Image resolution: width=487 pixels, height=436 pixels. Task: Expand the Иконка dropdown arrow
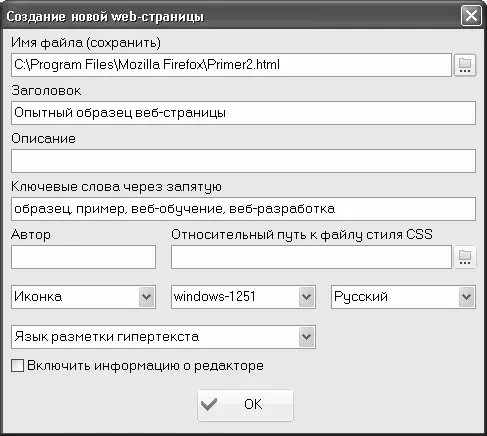[146, 297]
